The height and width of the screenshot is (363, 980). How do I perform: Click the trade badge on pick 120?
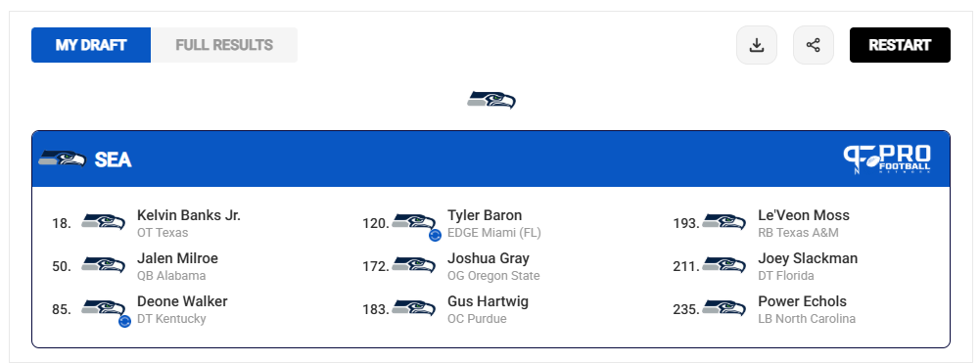(x=435, y=236)
